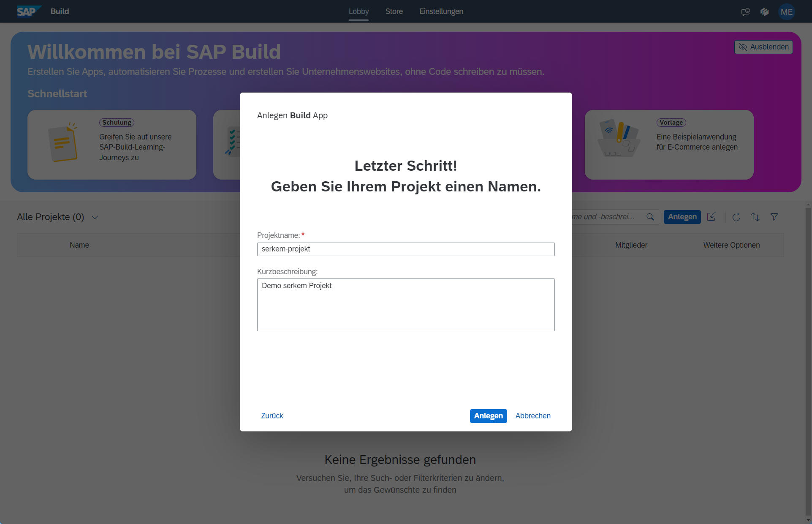Click the sort projects icon
812x524 pixels.
755,217
